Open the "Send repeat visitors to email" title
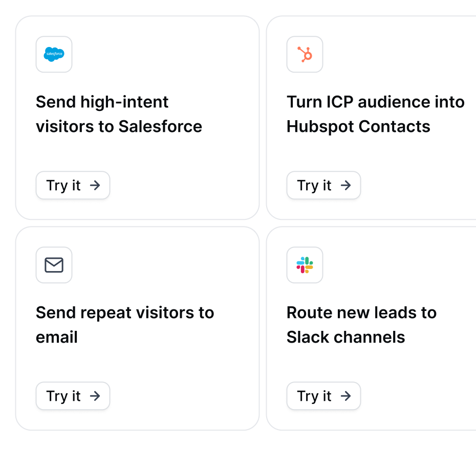The image size is (476, 450). [125, 325]
